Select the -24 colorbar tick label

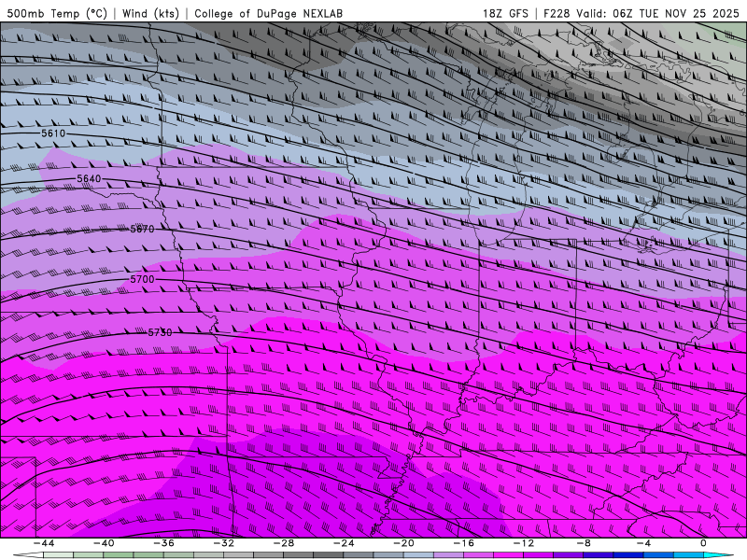tap(344, 543)
